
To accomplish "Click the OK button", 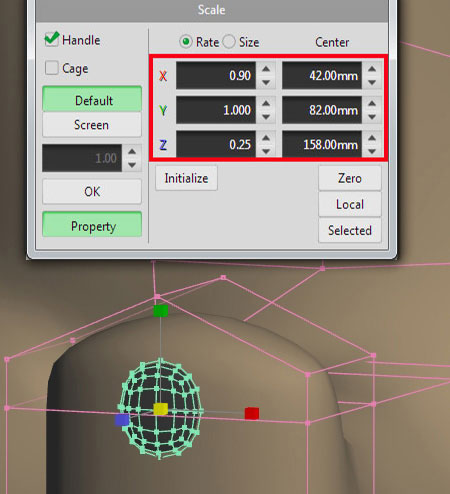I will click(92, 192).
